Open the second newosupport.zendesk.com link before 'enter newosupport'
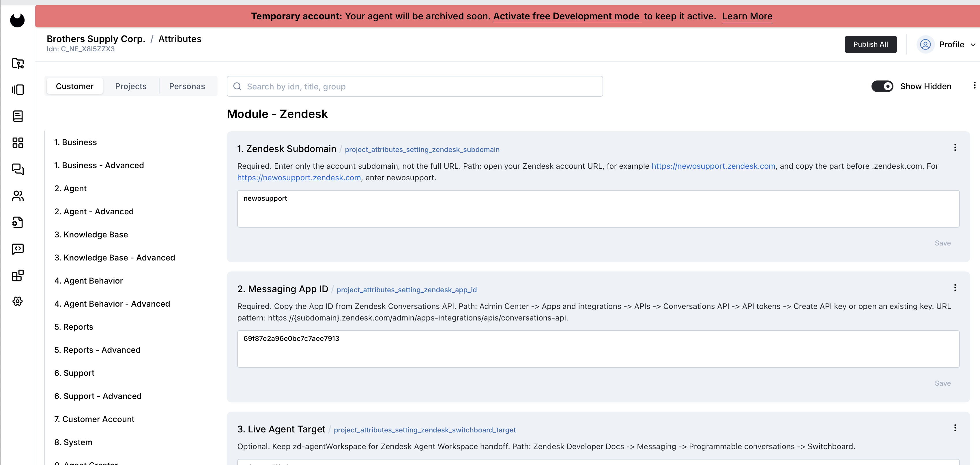The height and width of the screenshot is (465, 980). 299,178
